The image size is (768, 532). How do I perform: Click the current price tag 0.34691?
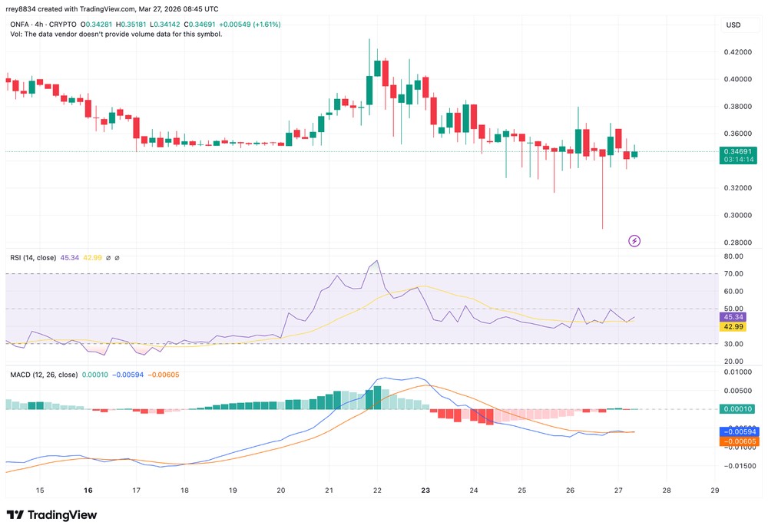click(737, 152)
